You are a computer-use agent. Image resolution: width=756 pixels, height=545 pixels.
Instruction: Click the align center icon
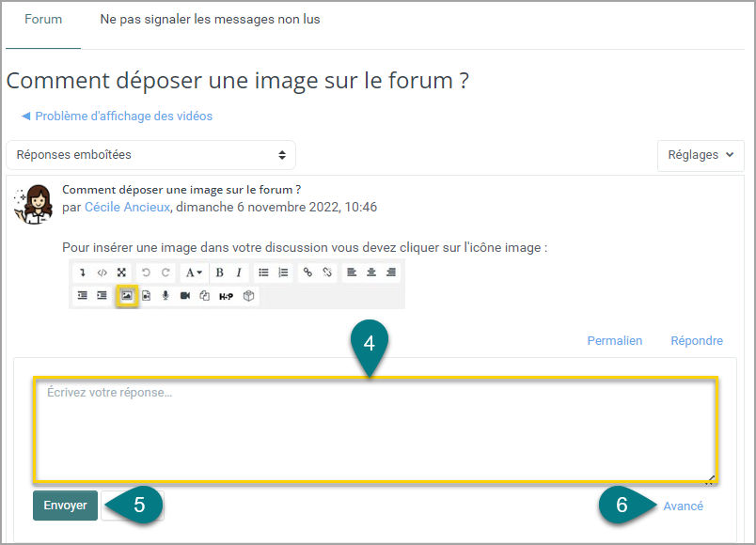(x=371, y=272)
